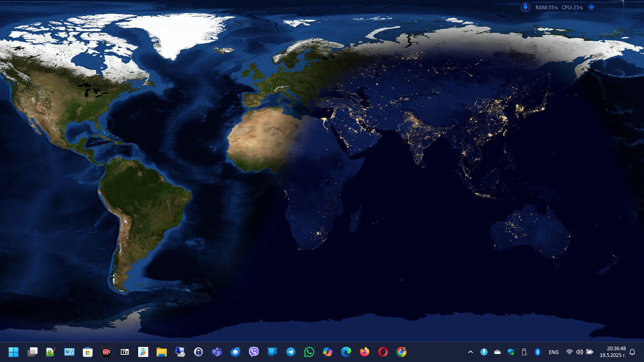Launch Telegram from the taskbar
This screenshot has height=362, width=644.
(x=291, y=352)
